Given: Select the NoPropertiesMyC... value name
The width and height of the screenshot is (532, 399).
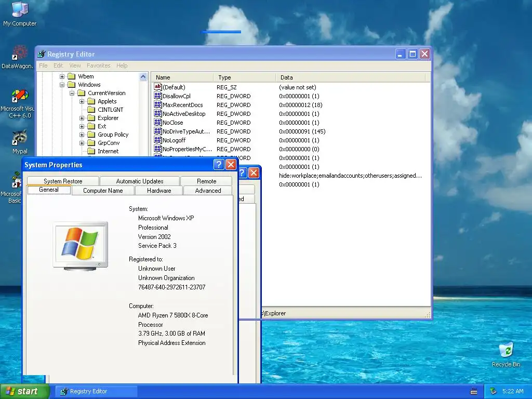Looking at the screenshot, I should tap(187, 149).
